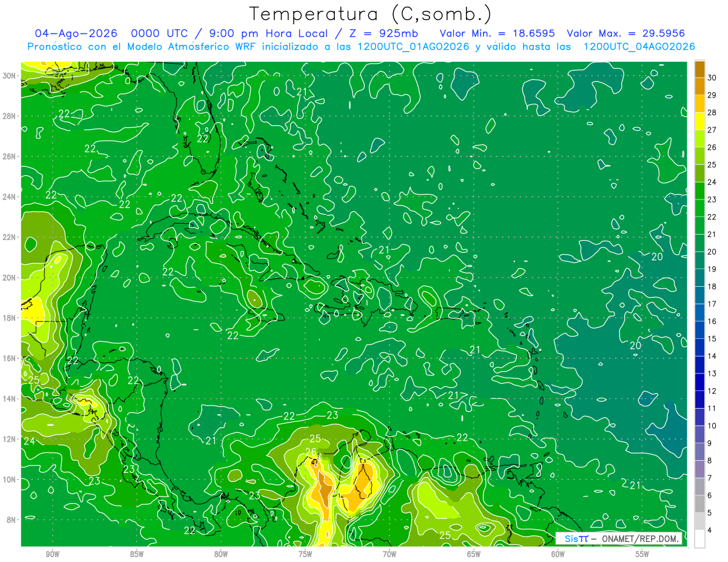The image size is (728, 562).
Task: Click the white bottom colorbar segment below 4
Action: 699,539
